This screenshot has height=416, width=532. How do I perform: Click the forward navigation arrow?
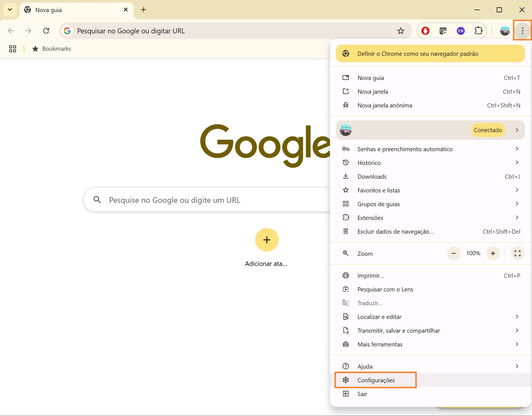click(x=28, y=31)
